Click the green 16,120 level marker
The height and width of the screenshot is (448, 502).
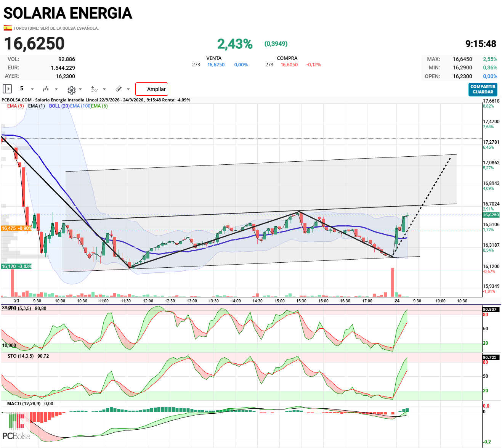(x=17, y=267)
